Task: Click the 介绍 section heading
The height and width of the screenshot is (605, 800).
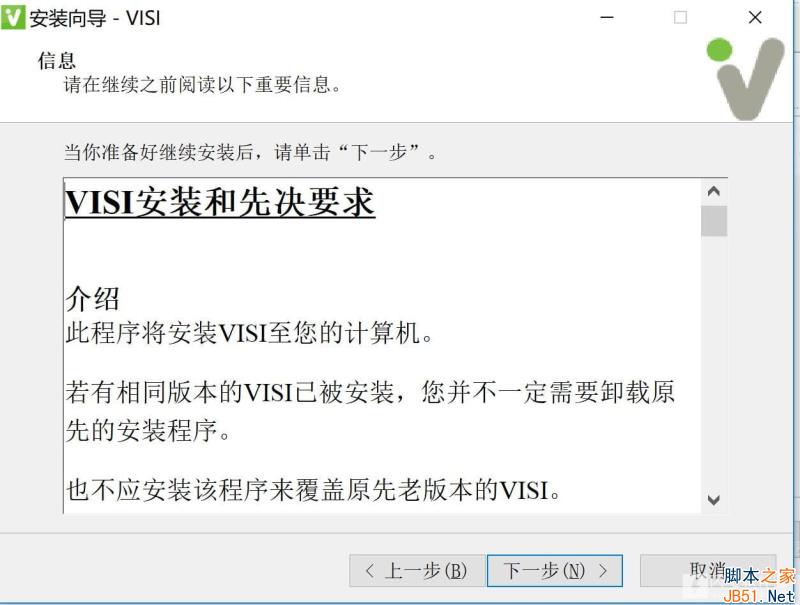Action: 92,299
